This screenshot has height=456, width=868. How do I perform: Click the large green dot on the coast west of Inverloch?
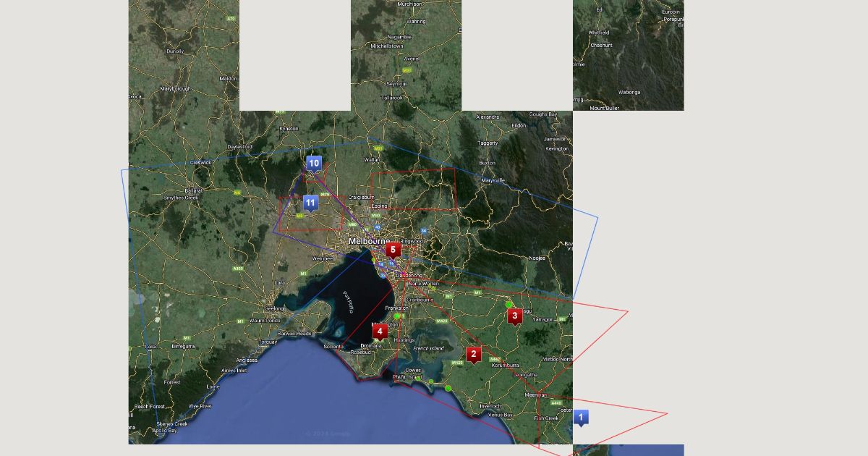[448, 389]
